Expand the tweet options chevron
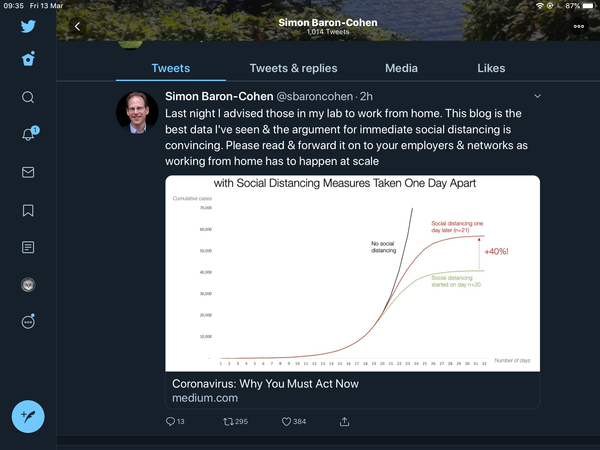 (x=538, y=96)
